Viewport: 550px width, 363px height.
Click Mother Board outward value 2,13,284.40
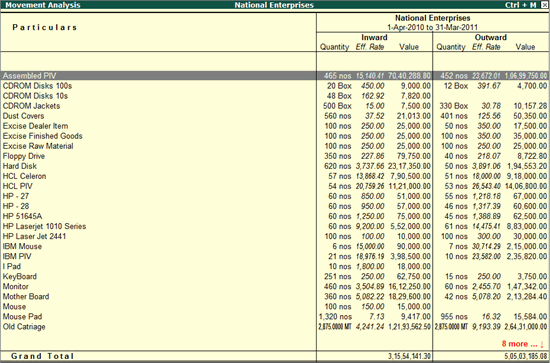pos(527,297)
